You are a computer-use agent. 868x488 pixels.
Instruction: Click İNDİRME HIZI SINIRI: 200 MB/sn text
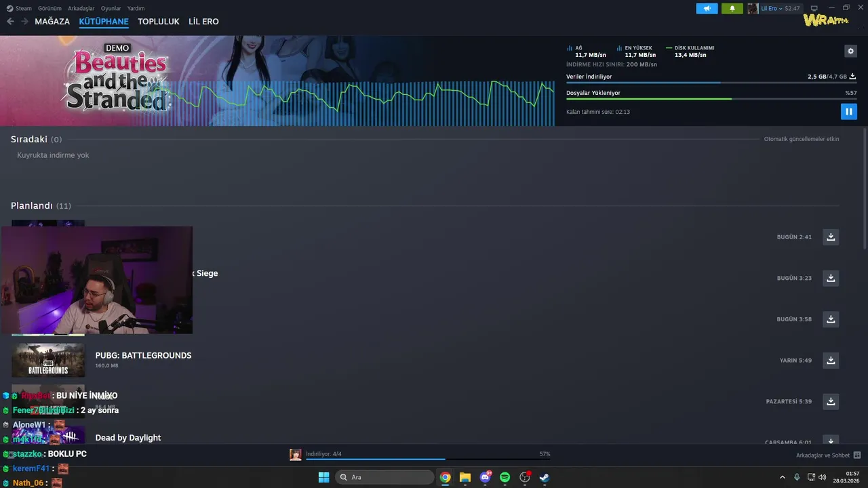click(612, 64)
